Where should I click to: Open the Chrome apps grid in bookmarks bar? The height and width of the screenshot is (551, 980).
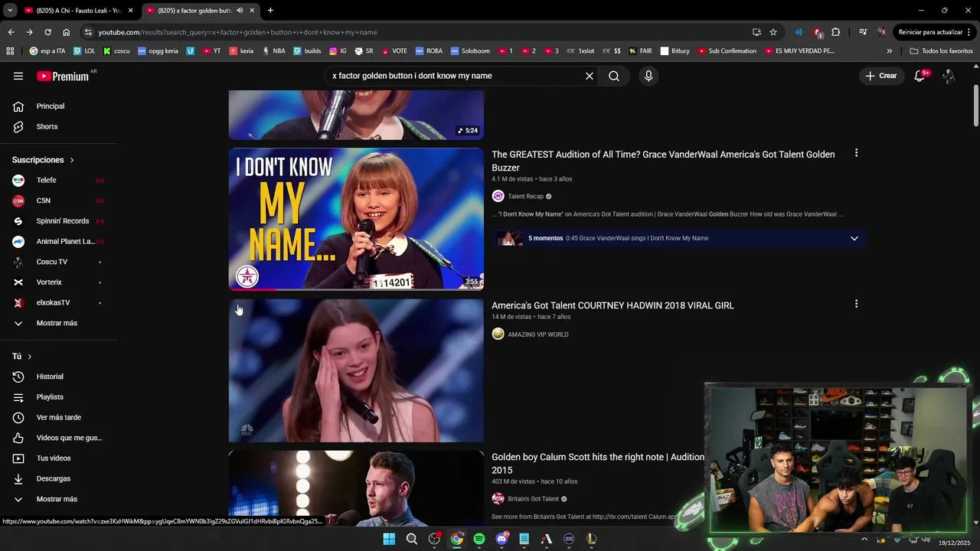(10, 51)
